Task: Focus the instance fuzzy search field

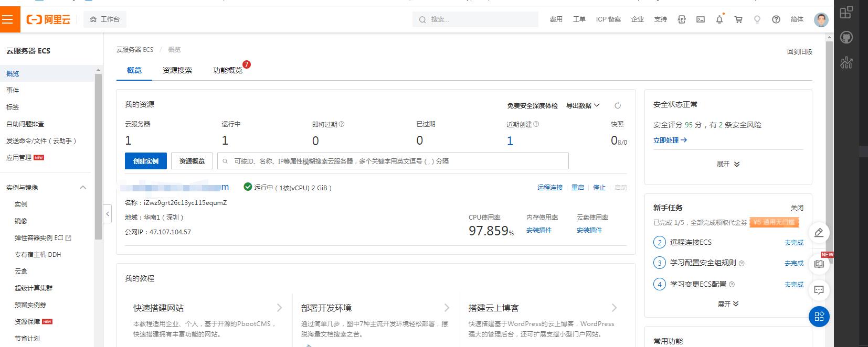Action: point(393,161)
